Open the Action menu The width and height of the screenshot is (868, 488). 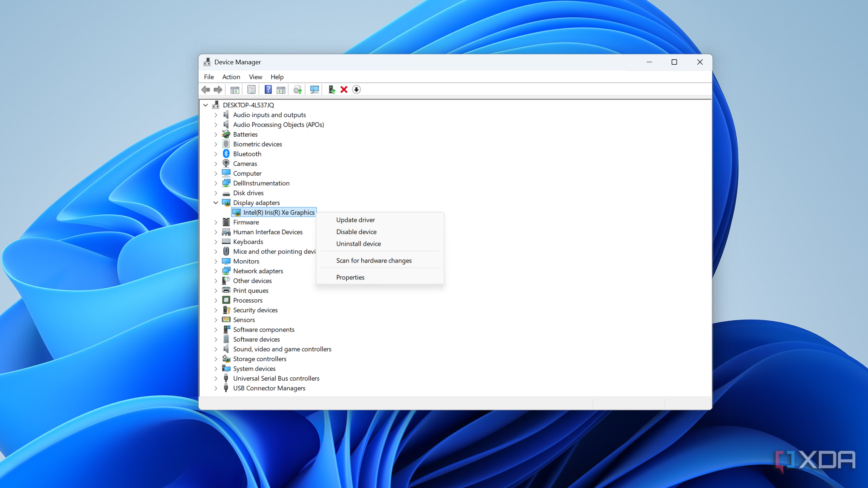pos(231,77)
